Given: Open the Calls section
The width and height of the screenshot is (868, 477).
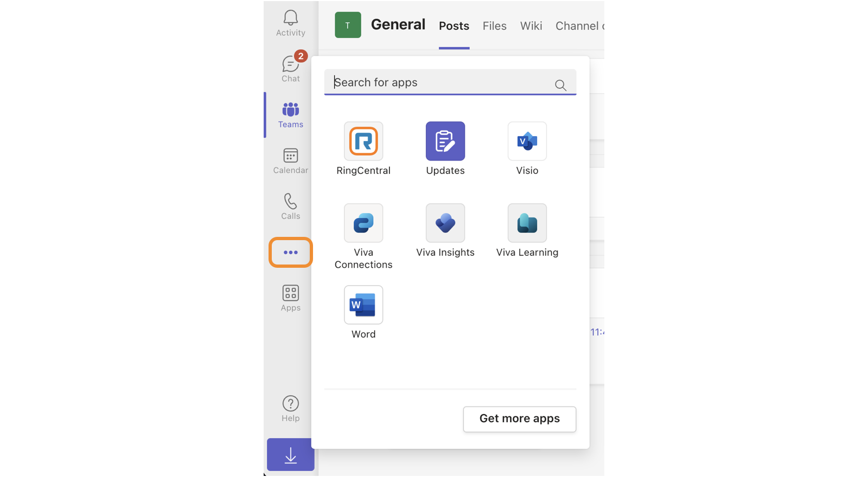Looking at the screenshot, I should pyautogui.click(x=290, y=207).
